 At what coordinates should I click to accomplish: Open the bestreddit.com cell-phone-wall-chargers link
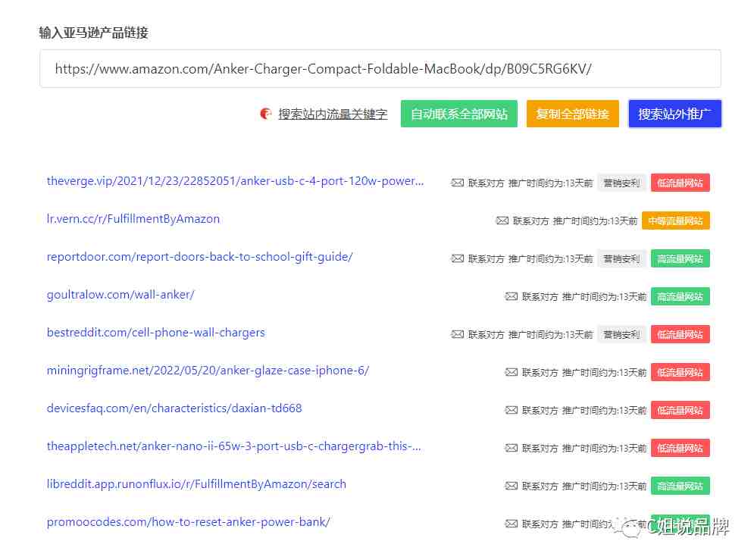point(156,333)
